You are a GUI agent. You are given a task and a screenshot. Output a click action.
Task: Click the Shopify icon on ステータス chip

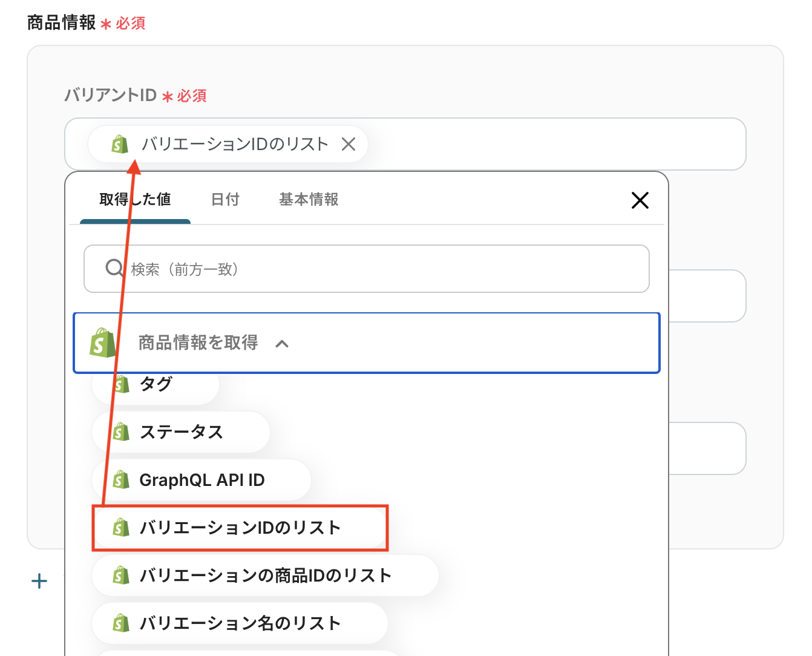[121, 432]
